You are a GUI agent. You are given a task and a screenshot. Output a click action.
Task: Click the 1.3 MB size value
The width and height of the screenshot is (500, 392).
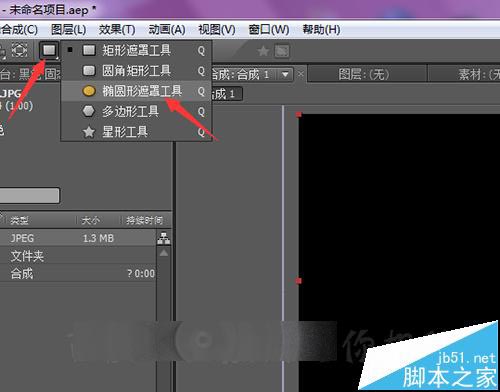click(x=98, y=238)
